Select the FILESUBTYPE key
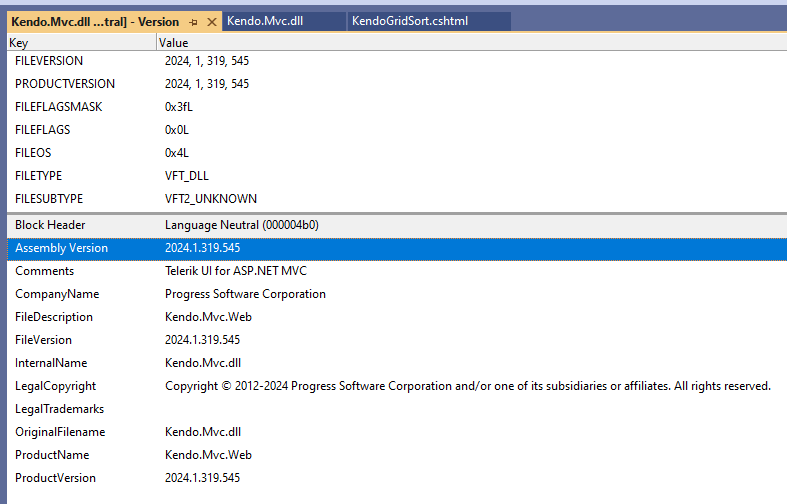The width and height of the screenshot is (787, 504). [x=49, y=199]
